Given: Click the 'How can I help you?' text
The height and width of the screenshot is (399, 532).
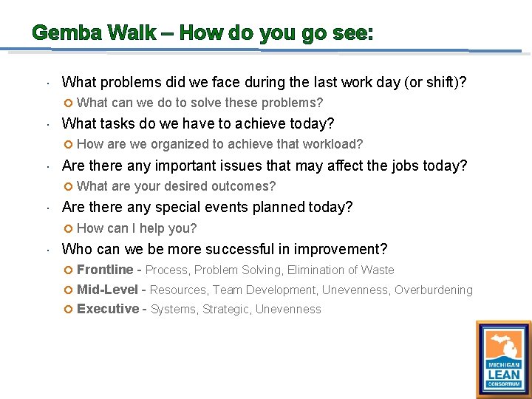Looking at the screenshot, I should click(137, 228).
